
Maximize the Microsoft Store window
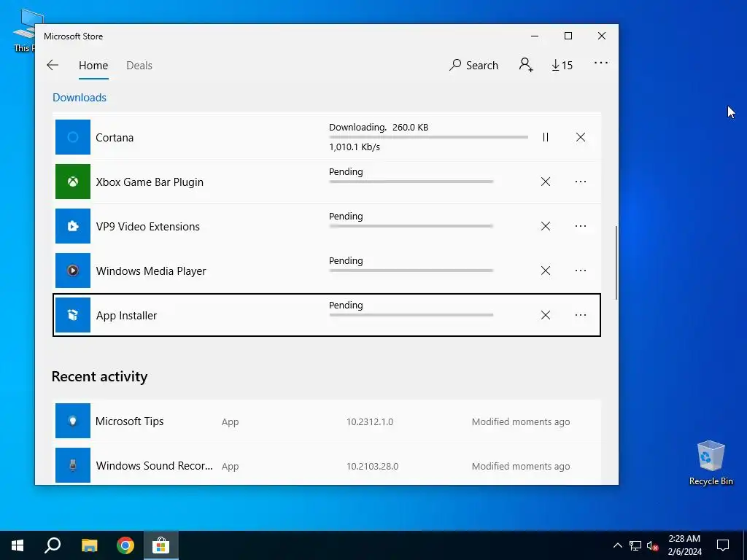(568, 36)
